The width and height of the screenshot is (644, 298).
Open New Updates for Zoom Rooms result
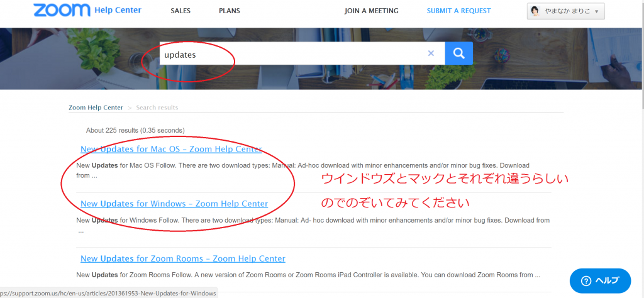tap(183, 258)
